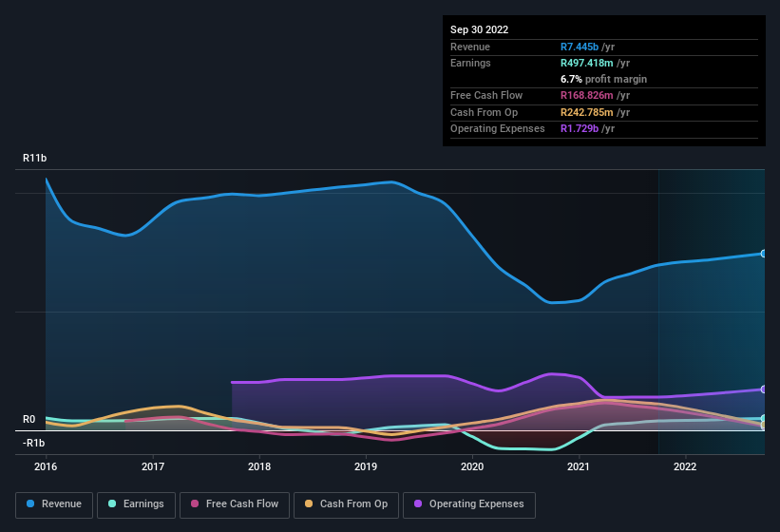Click the 2021 x-axis label
Viewport: 780px width, 532px height.
coord(579,466)
